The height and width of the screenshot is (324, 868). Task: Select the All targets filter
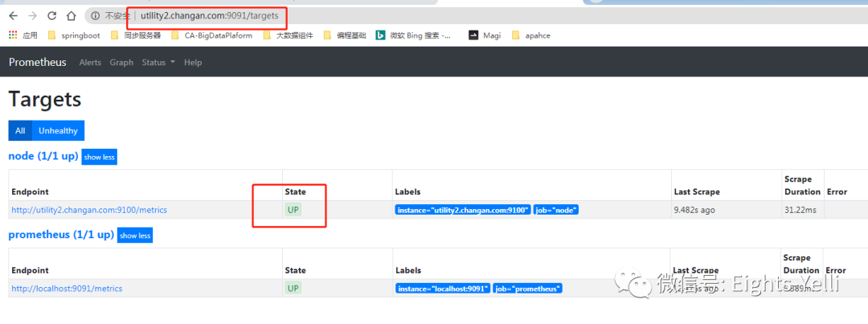point(20,131)
